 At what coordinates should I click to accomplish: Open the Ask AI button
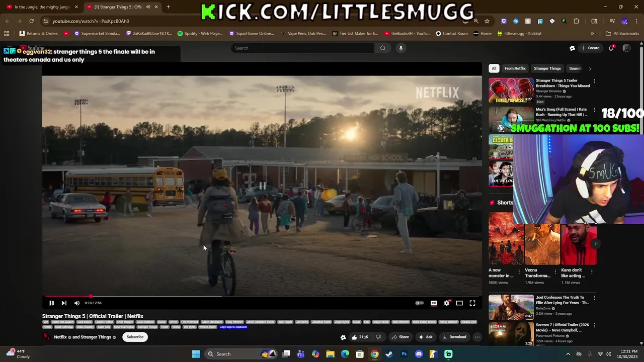[x=426, y=337]
